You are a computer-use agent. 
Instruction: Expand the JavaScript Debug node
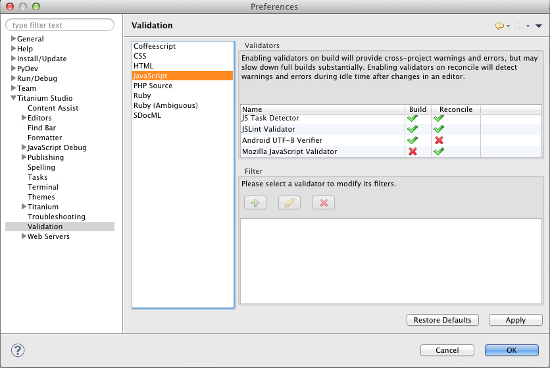[24, 147]
